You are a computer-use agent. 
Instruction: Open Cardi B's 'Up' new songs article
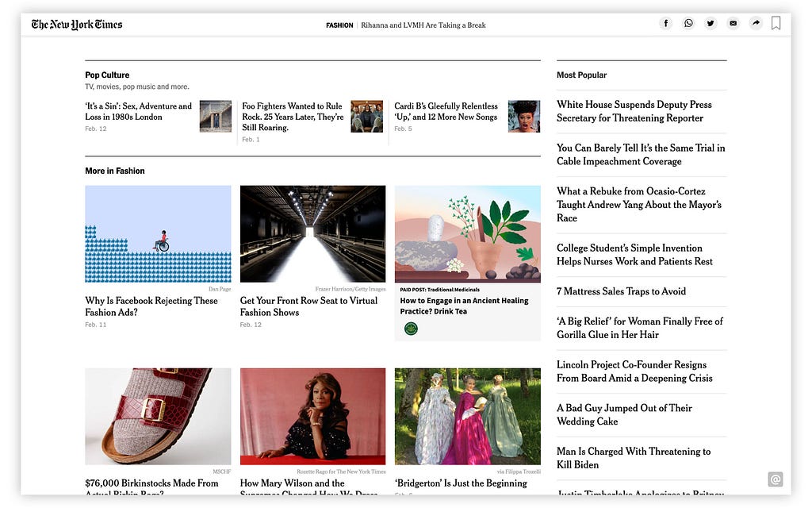click(x=446, y=111)
